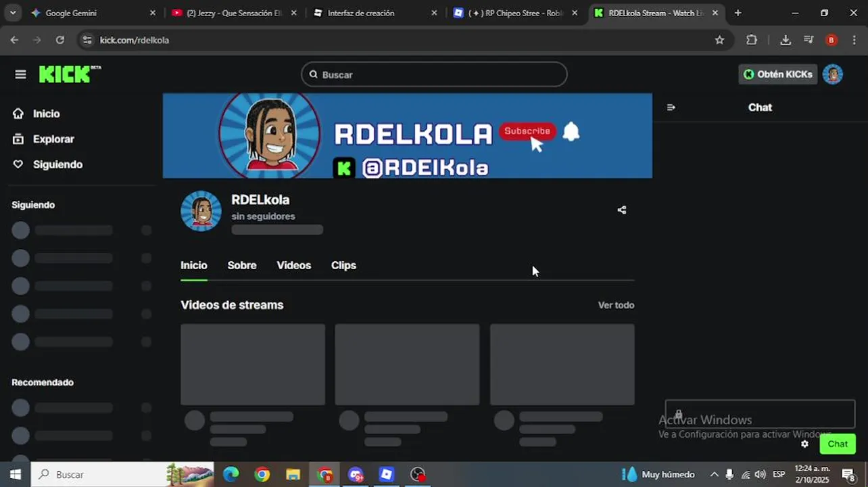
Task: Click the ESP language indicator
Action: [779, 474]
